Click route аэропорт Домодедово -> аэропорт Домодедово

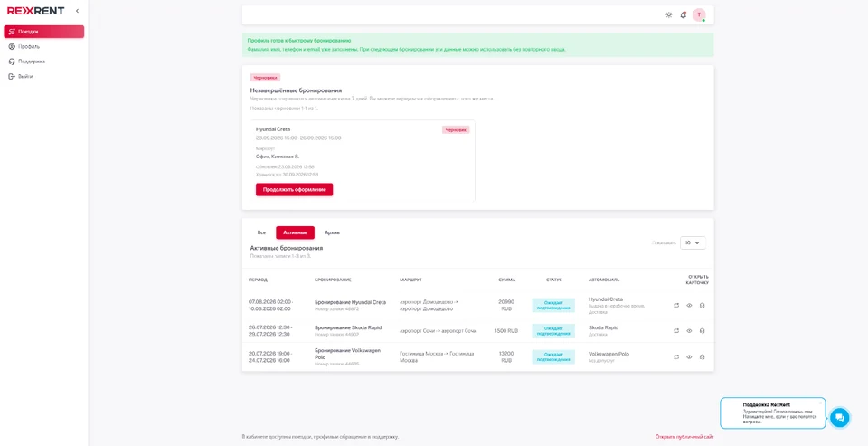click(429, 305)
